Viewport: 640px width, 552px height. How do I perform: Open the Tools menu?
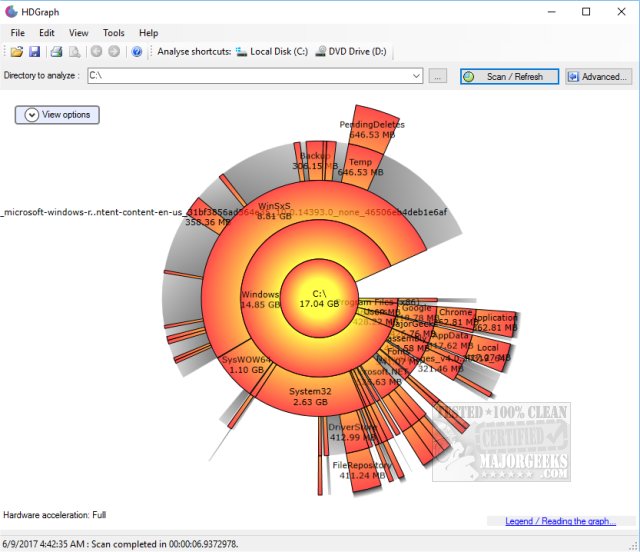(x=114, y=33)
